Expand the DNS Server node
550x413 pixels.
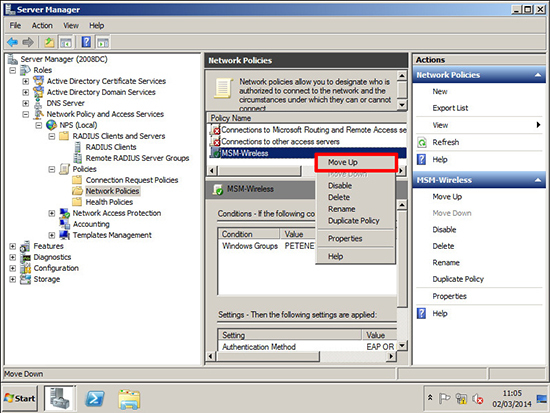click(26, 103)
